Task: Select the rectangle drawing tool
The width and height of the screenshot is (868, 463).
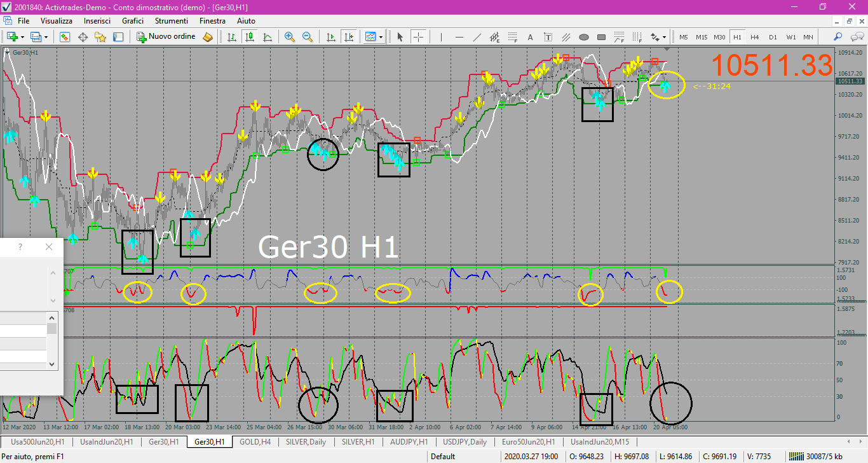Action: tap(602, 37)
